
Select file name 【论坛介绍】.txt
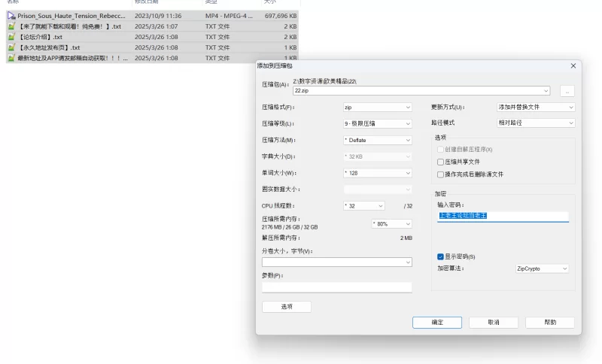tap(40, 37)
